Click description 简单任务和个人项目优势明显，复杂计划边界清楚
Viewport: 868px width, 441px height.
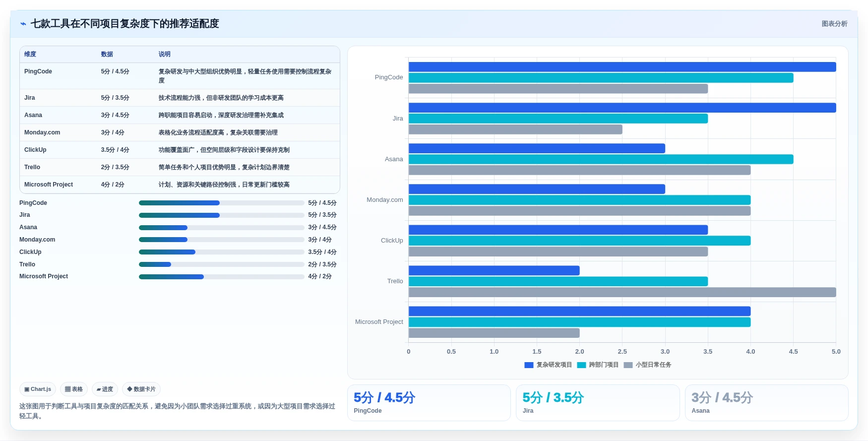(x=224, y=167)
